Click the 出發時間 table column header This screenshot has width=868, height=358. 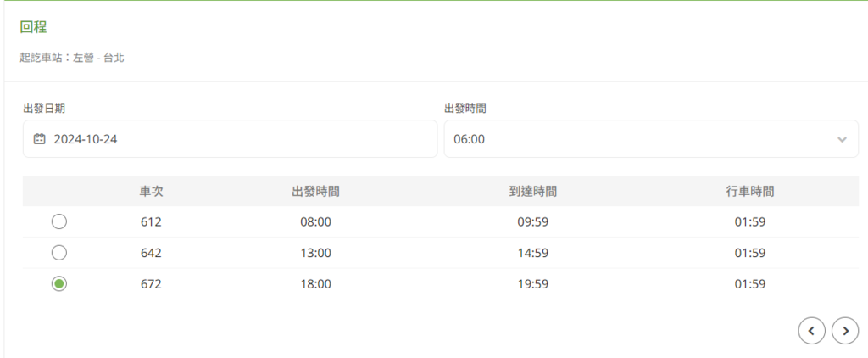coord(315,192)
